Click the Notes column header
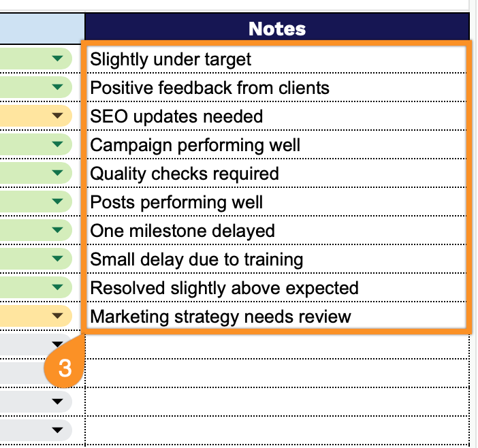This screenshot has height=448, width=478. [x=276, y=29]
